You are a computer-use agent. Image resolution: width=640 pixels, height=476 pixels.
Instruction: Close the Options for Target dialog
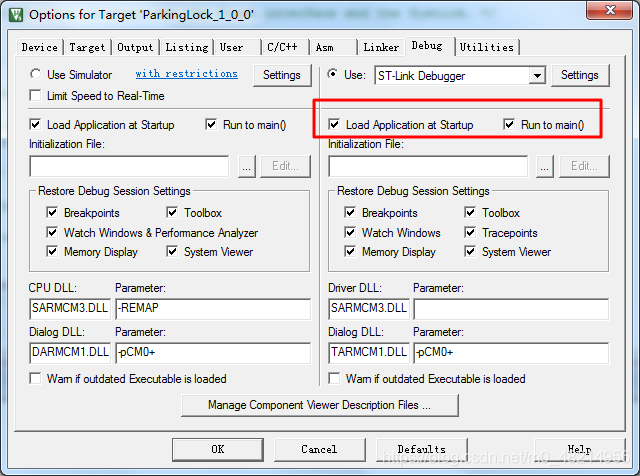[609, 10]
